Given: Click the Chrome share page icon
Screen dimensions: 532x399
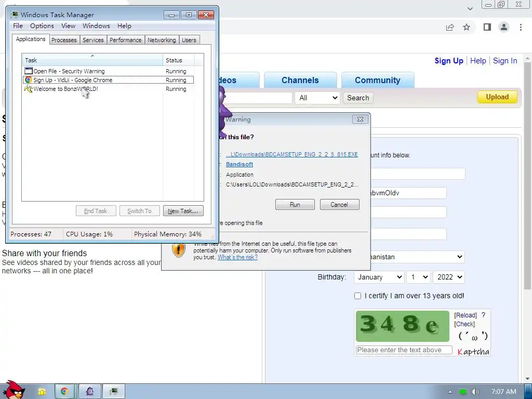Looking at the screenshot, I should tap(450, 27).
